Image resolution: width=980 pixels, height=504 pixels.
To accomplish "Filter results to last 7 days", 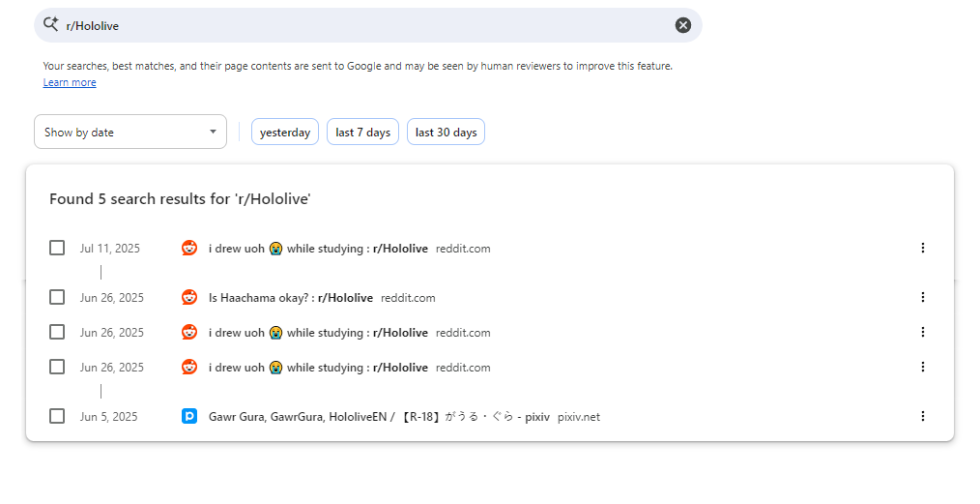I will [363, 133].
